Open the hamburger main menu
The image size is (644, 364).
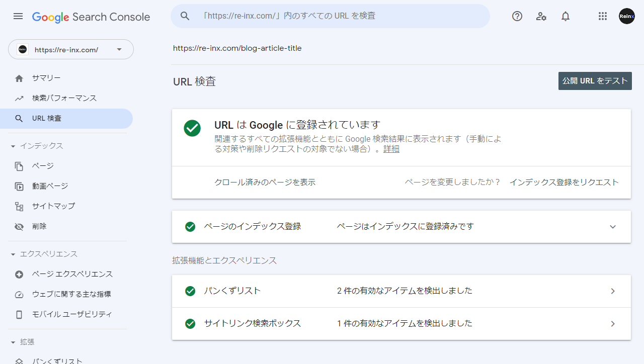[18, 16]
